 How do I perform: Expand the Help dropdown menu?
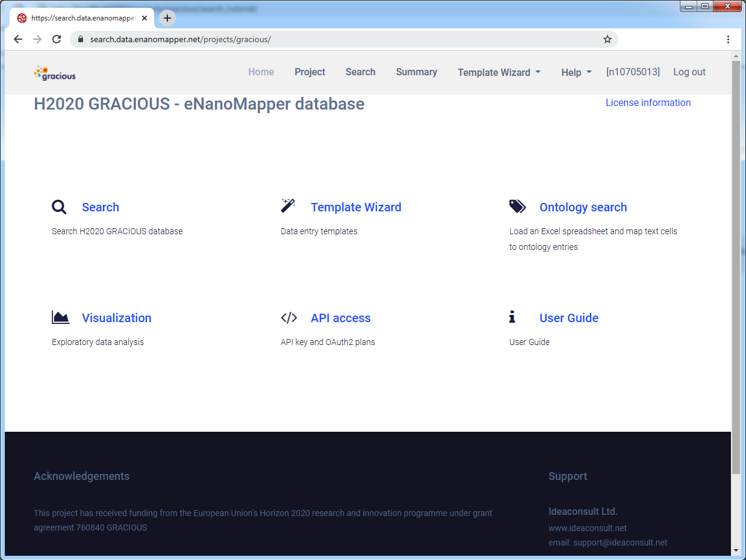pos(576,72)
